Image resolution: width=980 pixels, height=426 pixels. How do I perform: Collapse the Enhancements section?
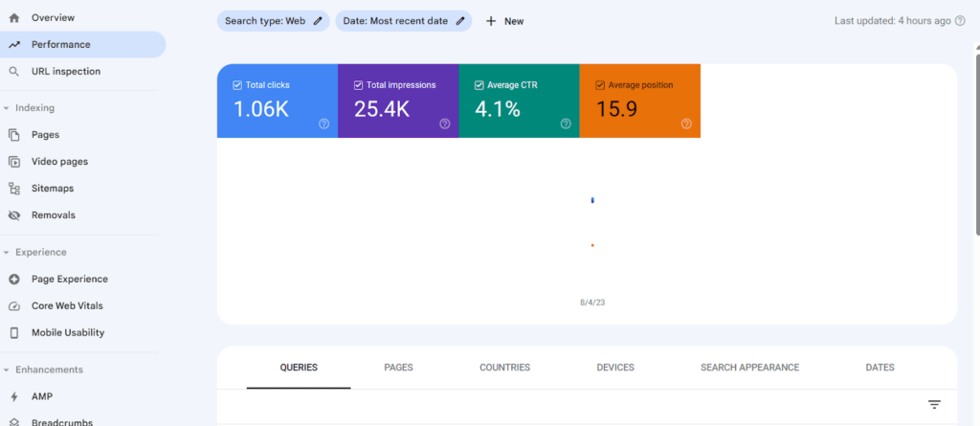tap(7, 370)
